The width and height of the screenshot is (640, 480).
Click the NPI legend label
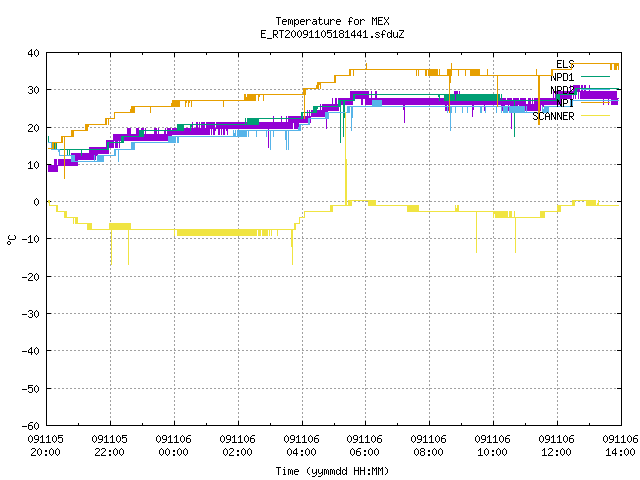pos(565,103)
